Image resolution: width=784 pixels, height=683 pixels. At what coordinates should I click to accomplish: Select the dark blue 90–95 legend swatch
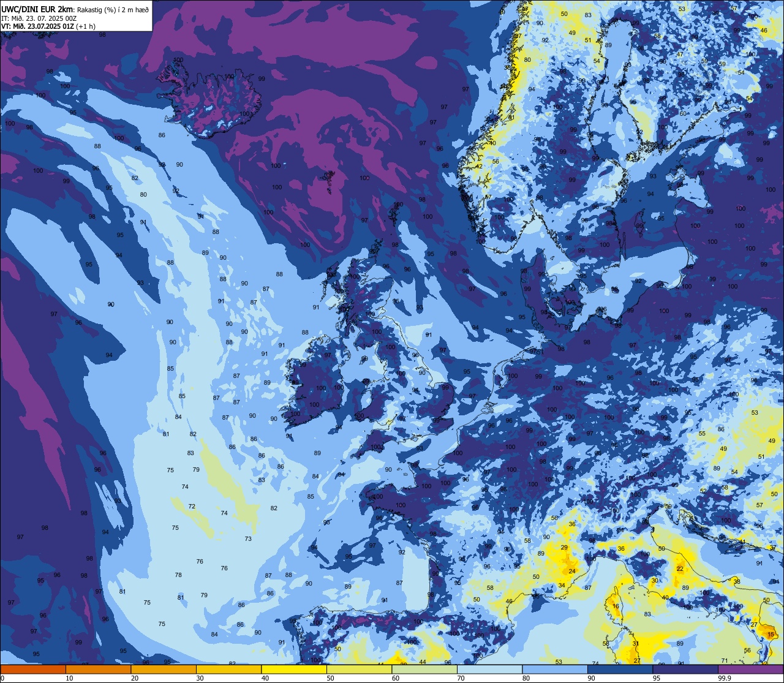pos(620,669)
